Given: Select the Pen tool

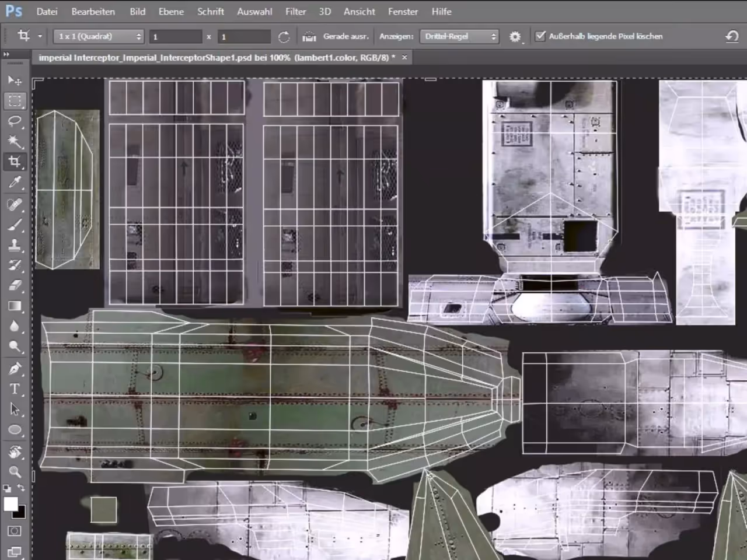Looking at the screenshot, I should (x=15, y=369).
